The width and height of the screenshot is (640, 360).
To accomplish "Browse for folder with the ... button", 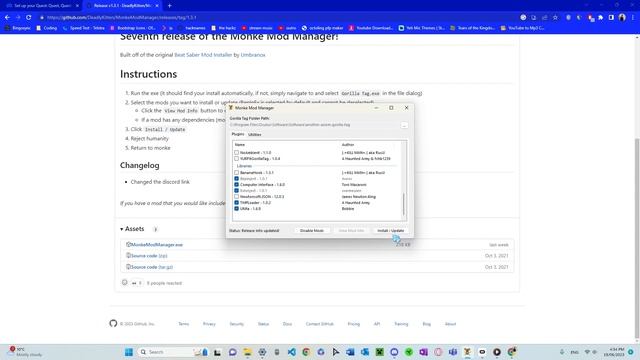I will [404, 125].
